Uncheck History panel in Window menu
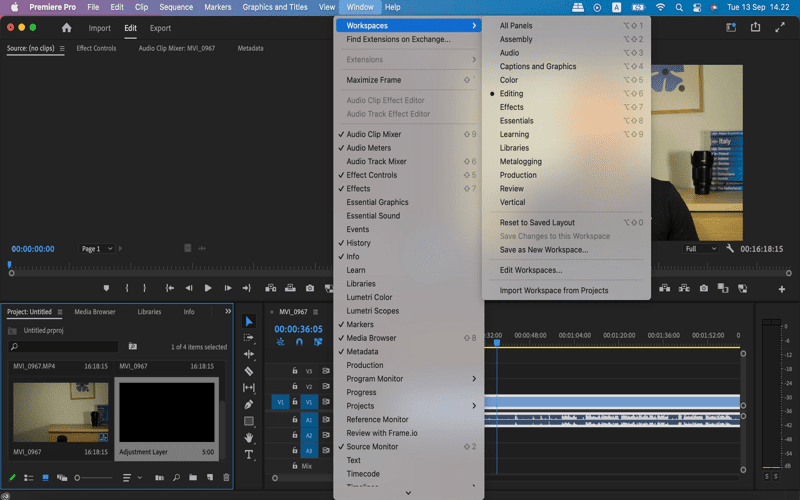 coord(408,243)
